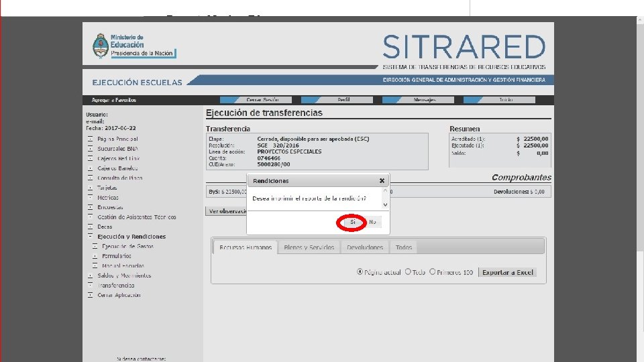Open Saldos y Movimientos in sidebar
The height and width of the screenshot is (362, 644).
coord(124,276)
